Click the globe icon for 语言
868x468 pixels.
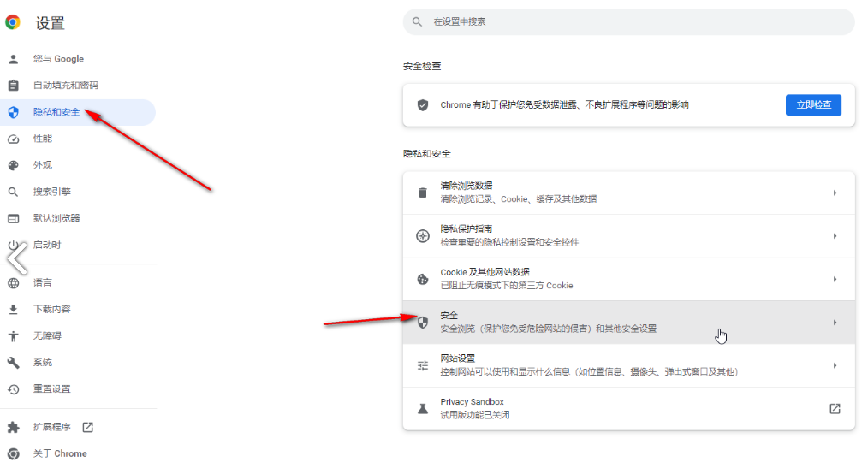(14, 283)
